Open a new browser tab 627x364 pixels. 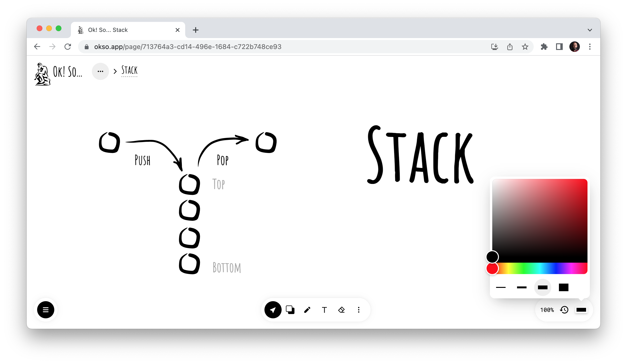[x=196, y=30]
